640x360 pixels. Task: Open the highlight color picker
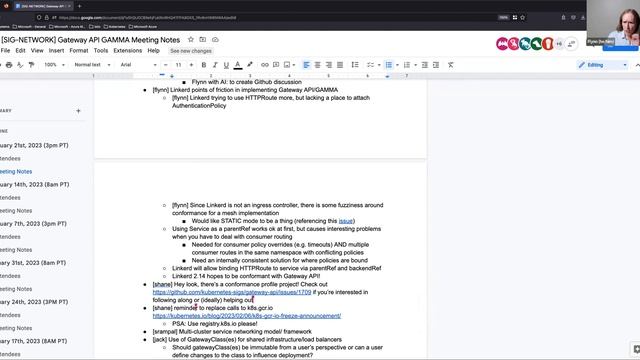tap(249, 65)
